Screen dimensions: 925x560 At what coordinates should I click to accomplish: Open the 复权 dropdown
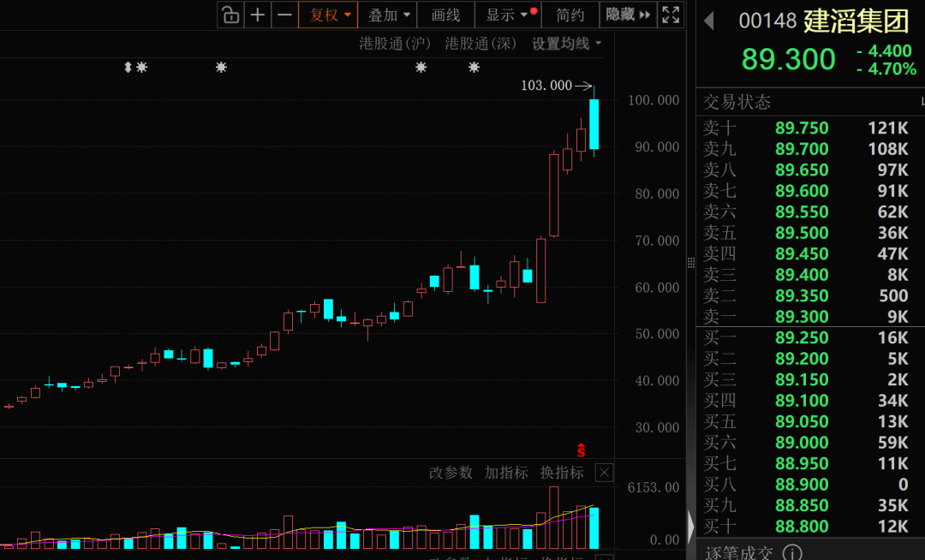coord(328,15)
